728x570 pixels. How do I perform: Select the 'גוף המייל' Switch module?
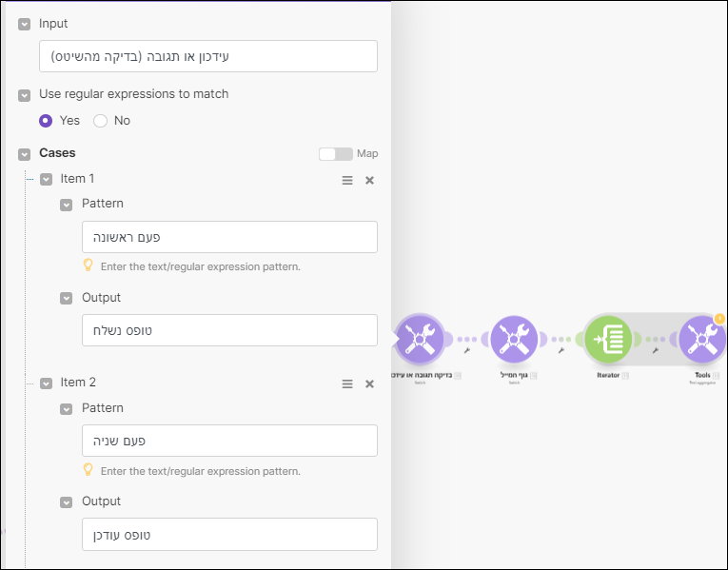tap(513, 340)
